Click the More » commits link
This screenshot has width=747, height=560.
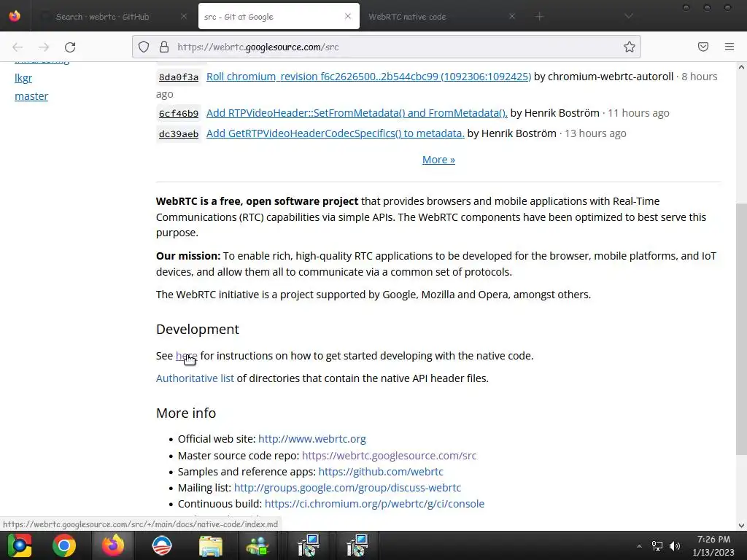[438, 160]
